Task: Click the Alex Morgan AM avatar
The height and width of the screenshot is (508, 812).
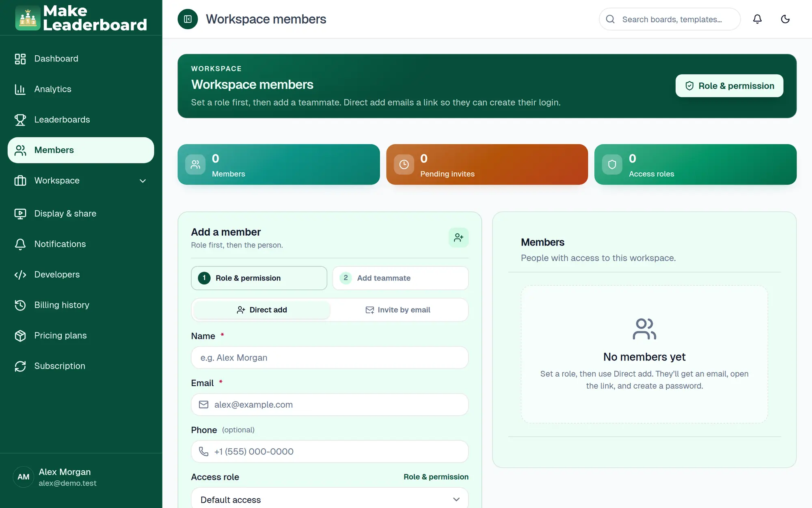Action: click(24, 477)
